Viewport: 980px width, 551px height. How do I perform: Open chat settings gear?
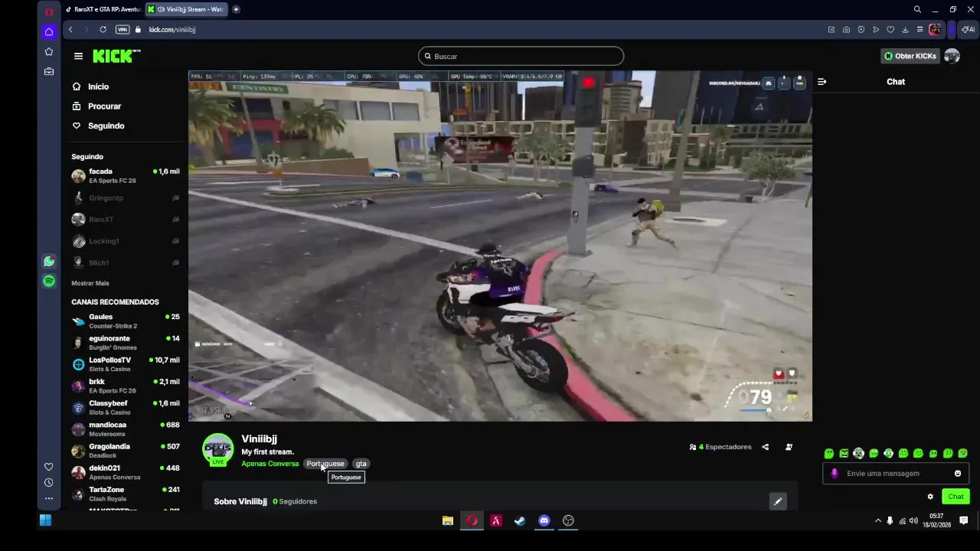point(930,497)
